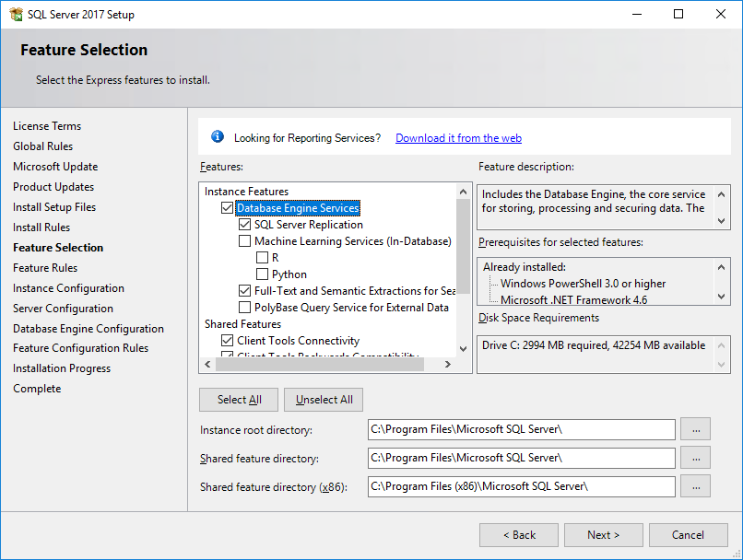
Task: Click the Unselect All button
Action: click(324, 400)
